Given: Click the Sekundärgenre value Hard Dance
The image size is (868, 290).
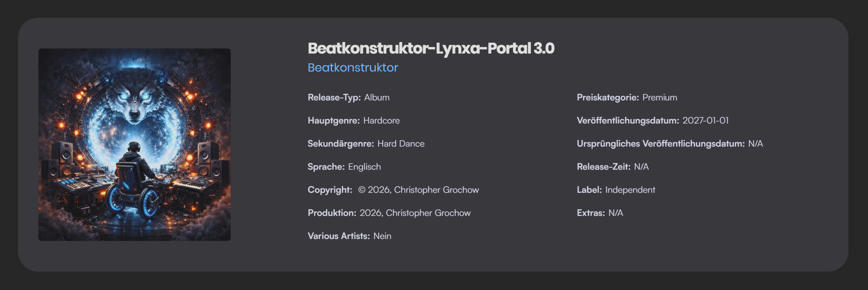Looking at the screenshot, I should click(401, 144).
